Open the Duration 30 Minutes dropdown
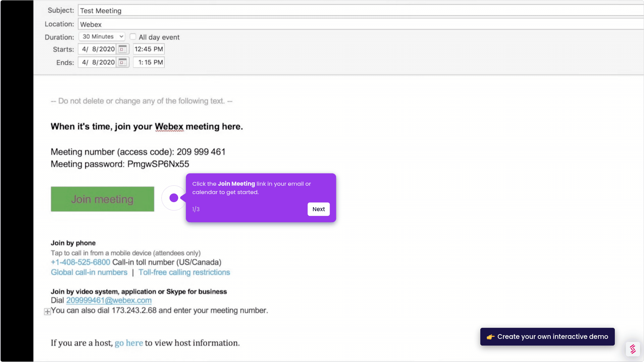Image resolution: width=644 pixels, height=362 pixels. (x=102, y=37)
